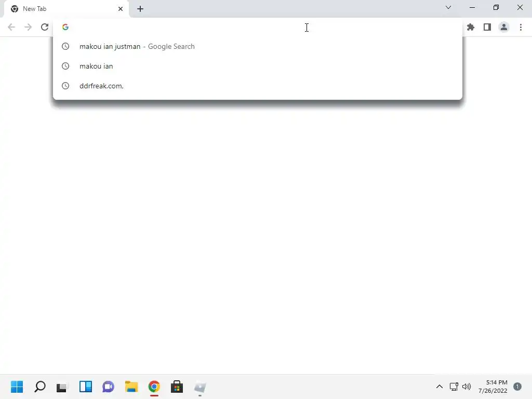
Task: Open the Widgets panel icon
Action: tap(86, 387)
